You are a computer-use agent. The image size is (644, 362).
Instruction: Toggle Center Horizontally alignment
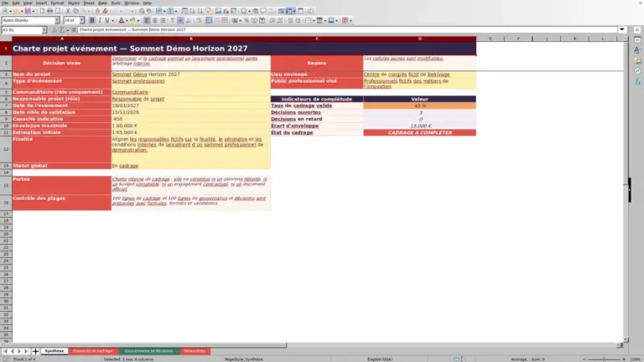[155, 20]
